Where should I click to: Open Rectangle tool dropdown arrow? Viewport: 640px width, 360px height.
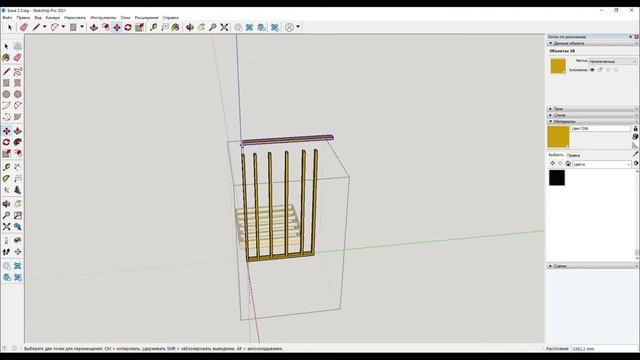pyautogui.click(x=82, y=27)
